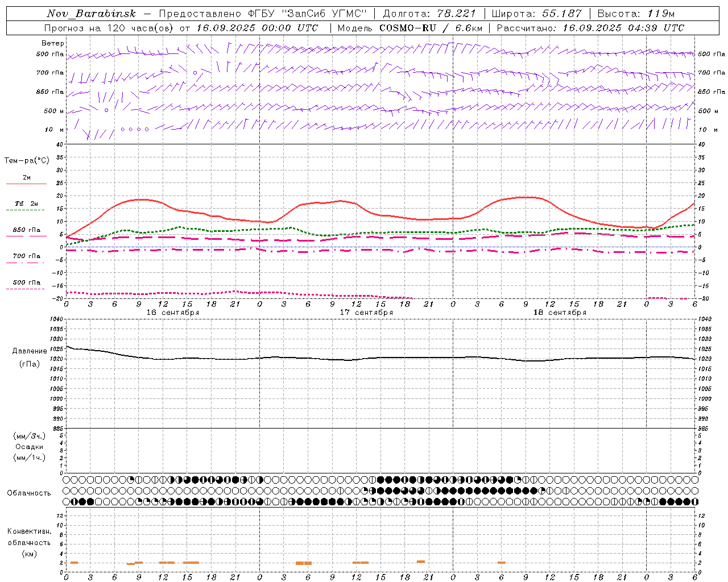Click the 'Давление' pressure panel label

(30, 351)
